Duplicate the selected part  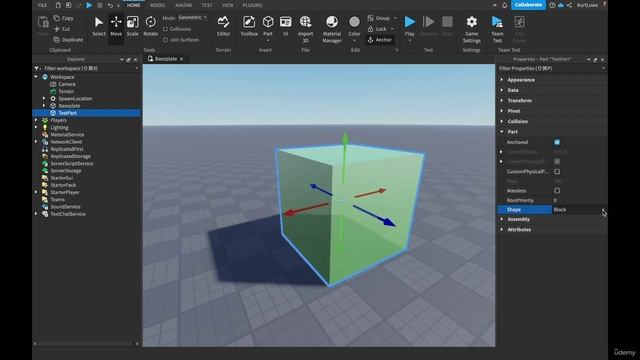(68, 40)
